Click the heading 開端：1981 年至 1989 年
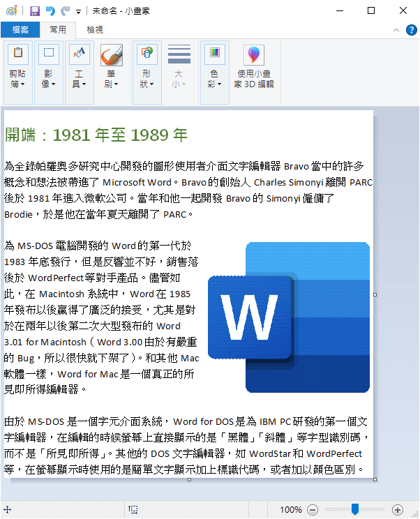Viewport: 420px width, 519px height. pos(96,135)
